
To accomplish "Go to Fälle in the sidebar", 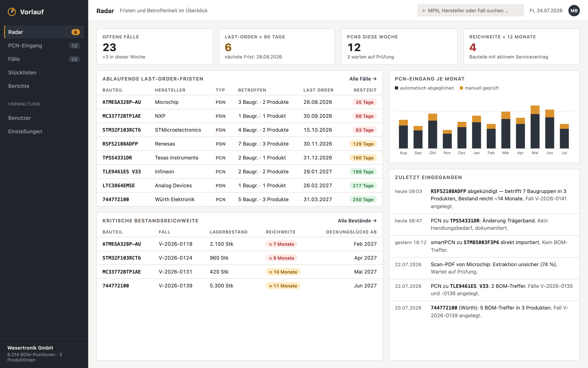I will tap(44, 59).
